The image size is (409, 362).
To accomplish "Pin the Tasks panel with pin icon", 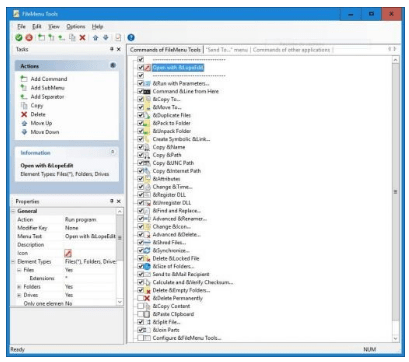I will (112, 49).
